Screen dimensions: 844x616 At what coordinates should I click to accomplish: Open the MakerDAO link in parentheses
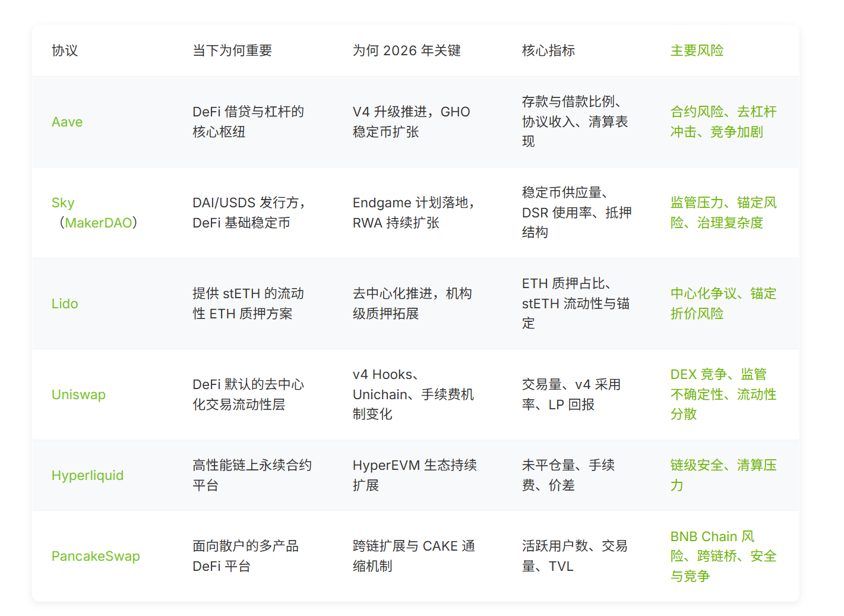coord(99,223)
